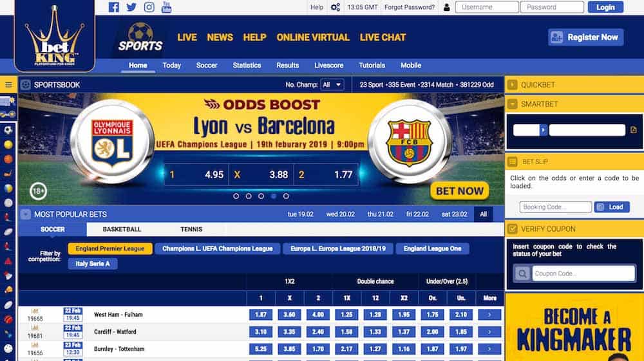Viewport: 644px width, 361px height.
Task: Open the No. Champ All dropdown
Action: click(x=332, y=85)
